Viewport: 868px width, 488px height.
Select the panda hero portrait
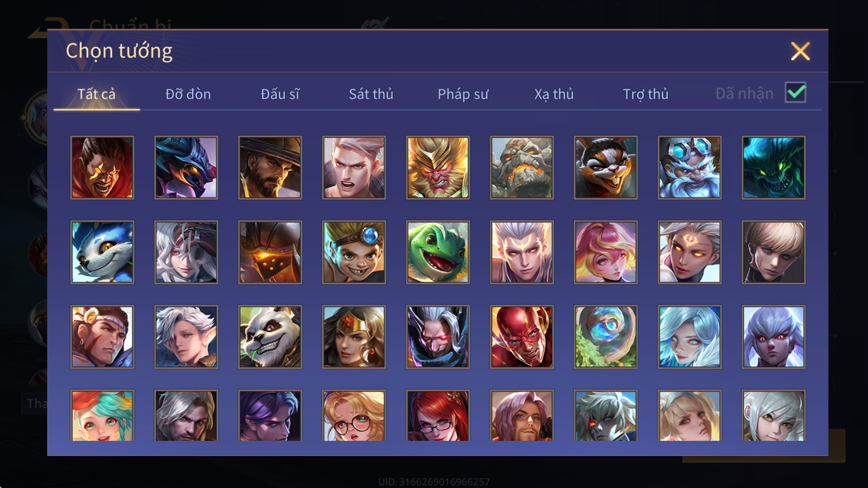tap(270, 337)
